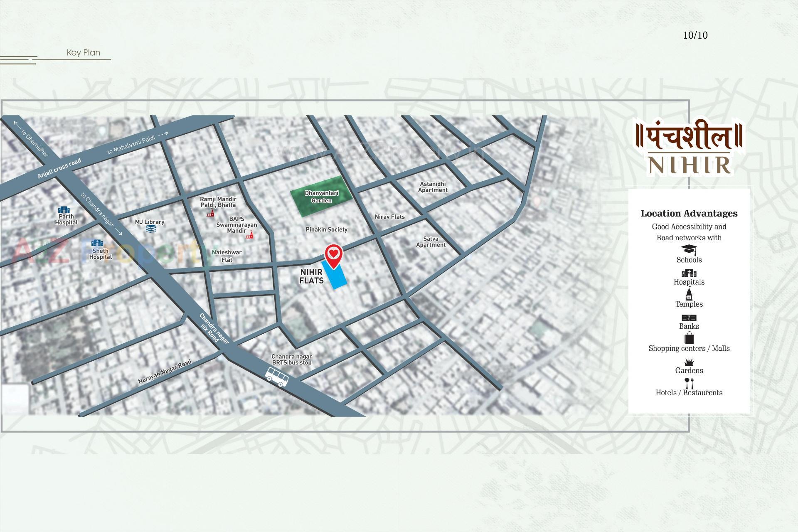
Task: Toggle the heart location pin for NIHIR FLATS
Action: (334, 255)
